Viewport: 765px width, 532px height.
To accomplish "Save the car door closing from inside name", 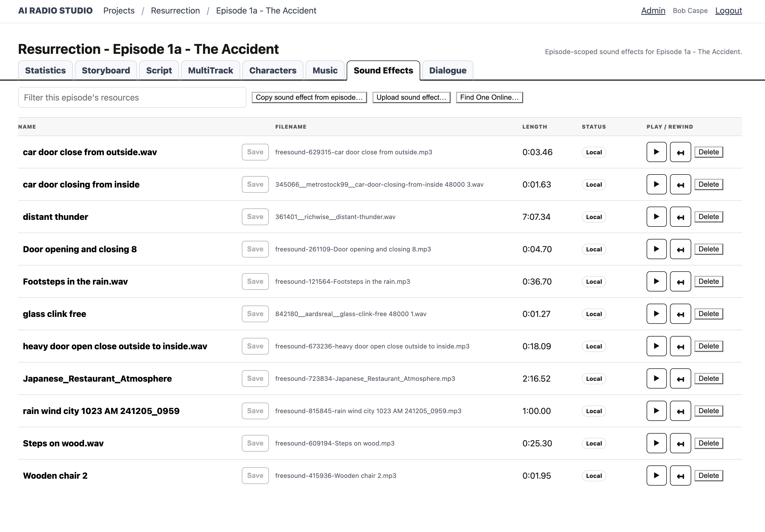I will coord(255,184).
